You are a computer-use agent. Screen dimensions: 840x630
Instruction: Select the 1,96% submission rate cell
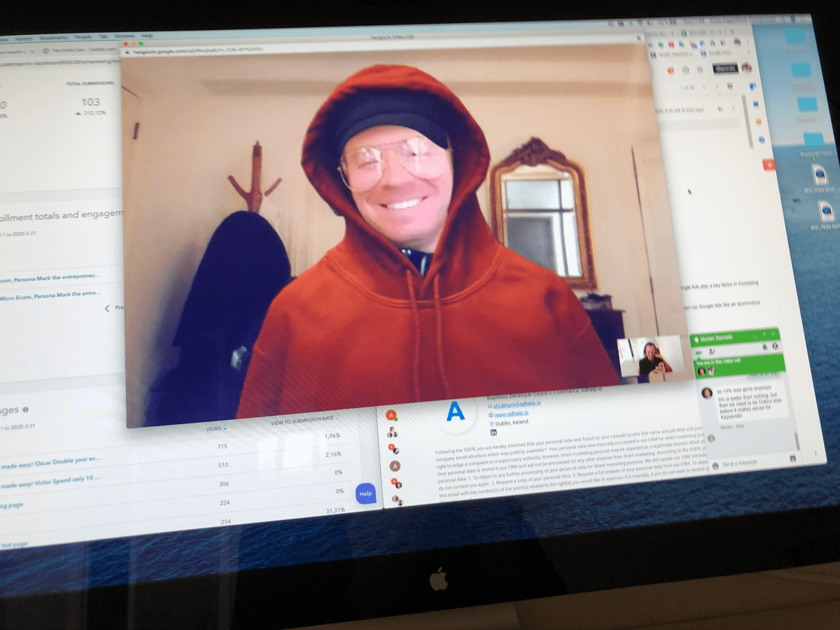point(332,435)
